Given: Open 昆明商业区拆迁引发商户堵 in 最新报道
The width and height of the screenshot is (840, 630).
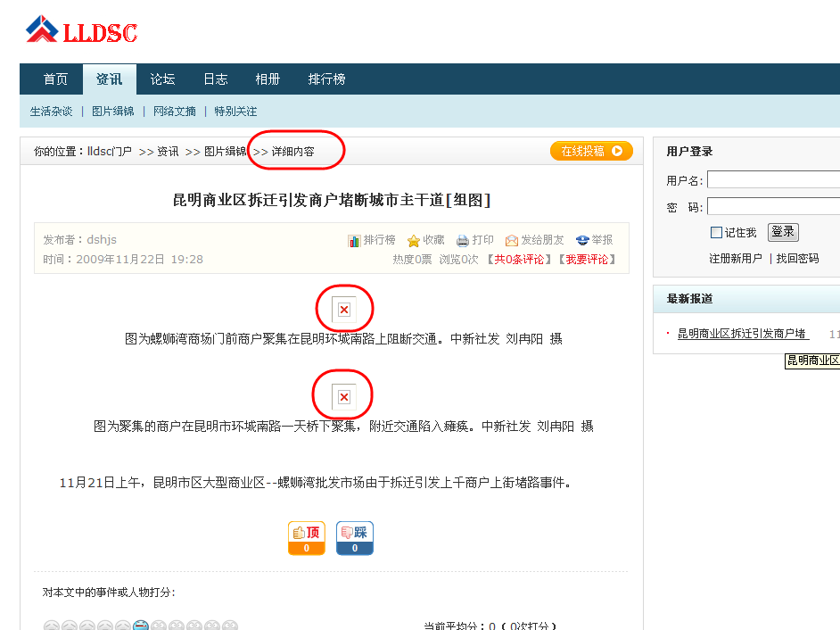Looking at the screenshot, I should (742, 334).
